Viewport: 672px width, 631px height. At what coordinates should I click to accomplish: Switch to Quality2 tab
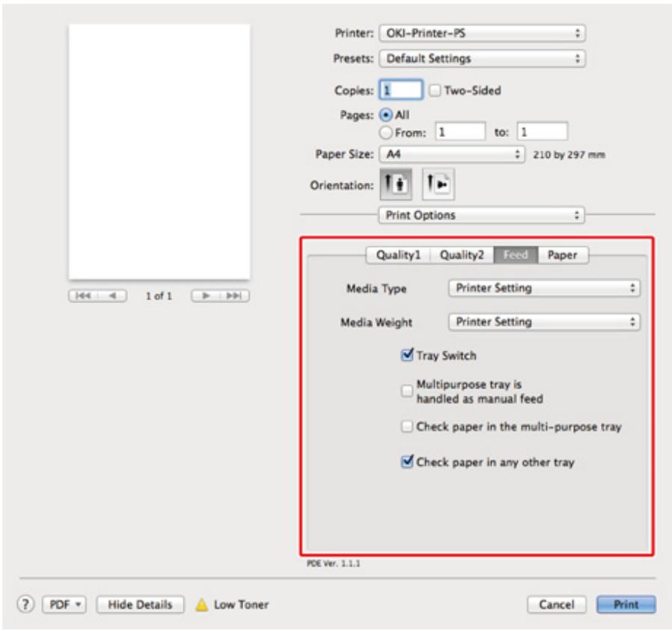pos(462,255)
